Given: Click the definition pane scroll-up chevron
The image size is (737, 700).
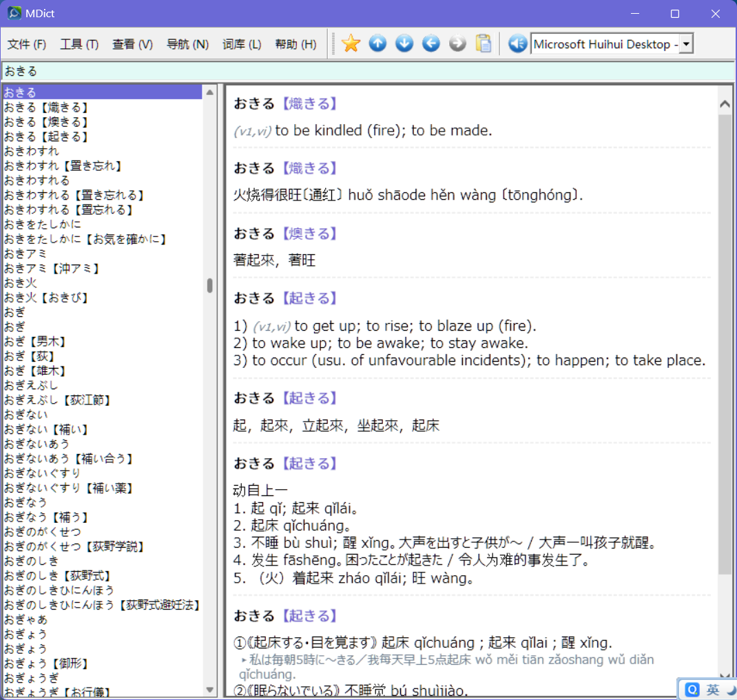Looking at the screenshot, I should click(x=725, y=104).
